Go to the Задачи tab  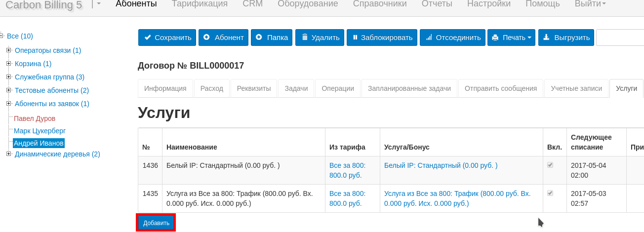(x=296, y=88)
